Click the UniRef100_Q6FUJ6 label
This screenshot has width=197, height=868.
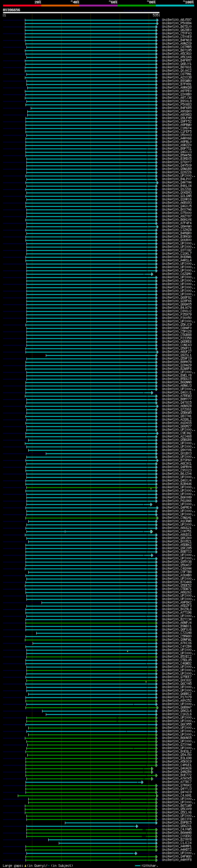(x=176, y=629)
